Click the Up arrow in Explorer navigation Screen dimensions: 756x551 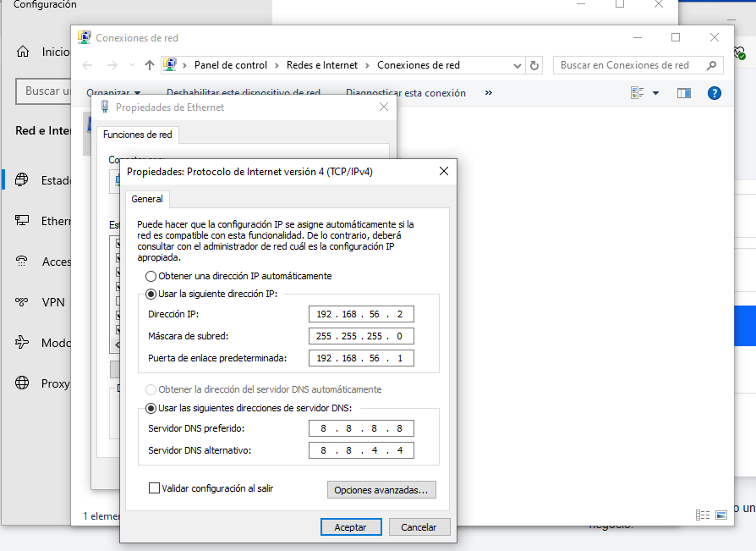[150, 65]
